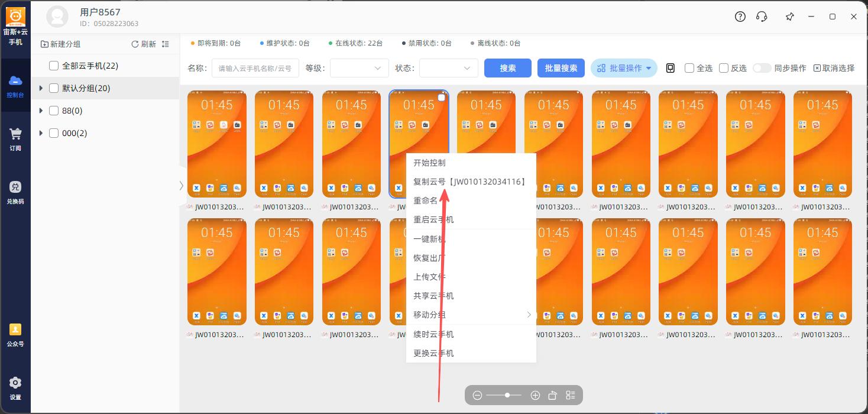Tick the checkbox on the highlighted cloud phone

[x=441, y=98]
